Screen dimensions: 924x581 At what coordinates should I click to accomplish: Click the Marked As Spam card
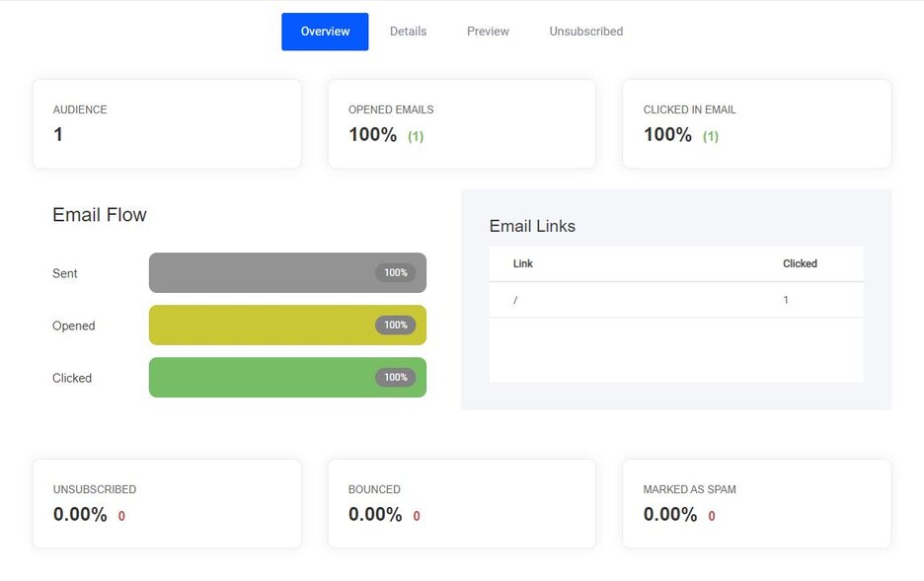coord(756,504)
